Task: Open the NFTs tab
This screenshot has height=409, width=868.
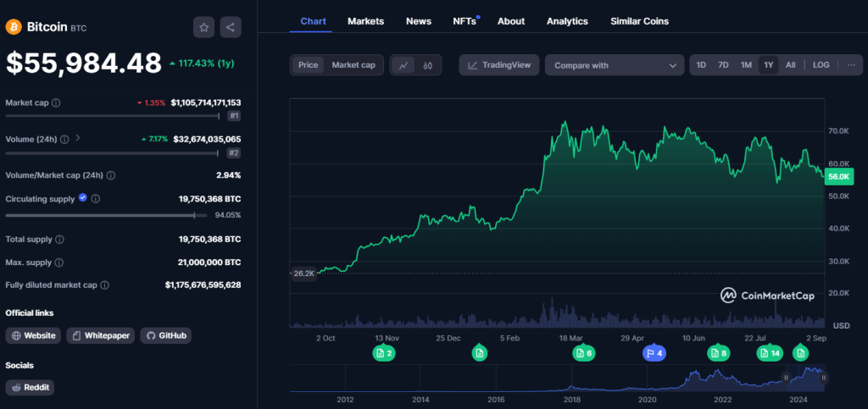Action: point(465,21)
